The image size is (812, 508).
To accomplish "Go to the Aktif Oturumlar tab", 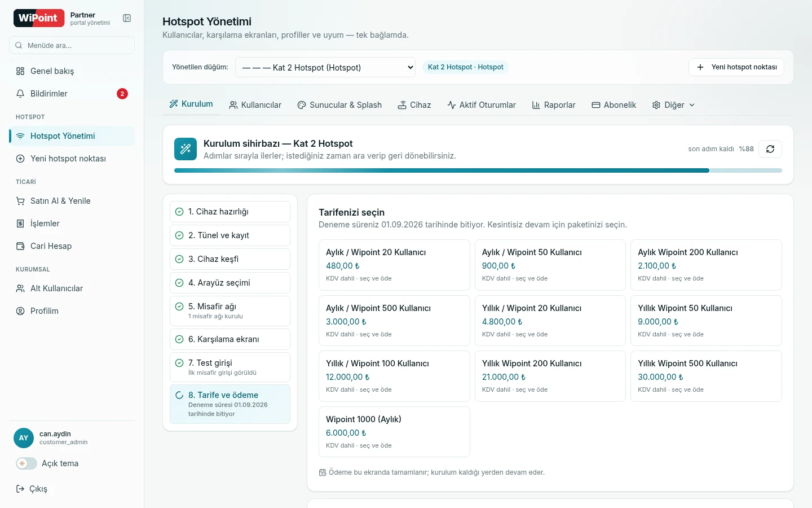I will tap(482, 105).
